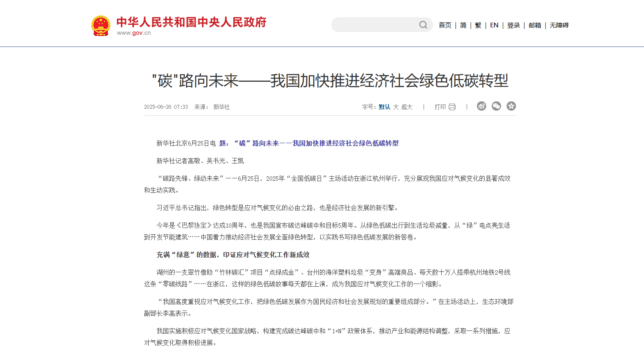
Task: Click inside the search input box
Action: tap(376, 25)
